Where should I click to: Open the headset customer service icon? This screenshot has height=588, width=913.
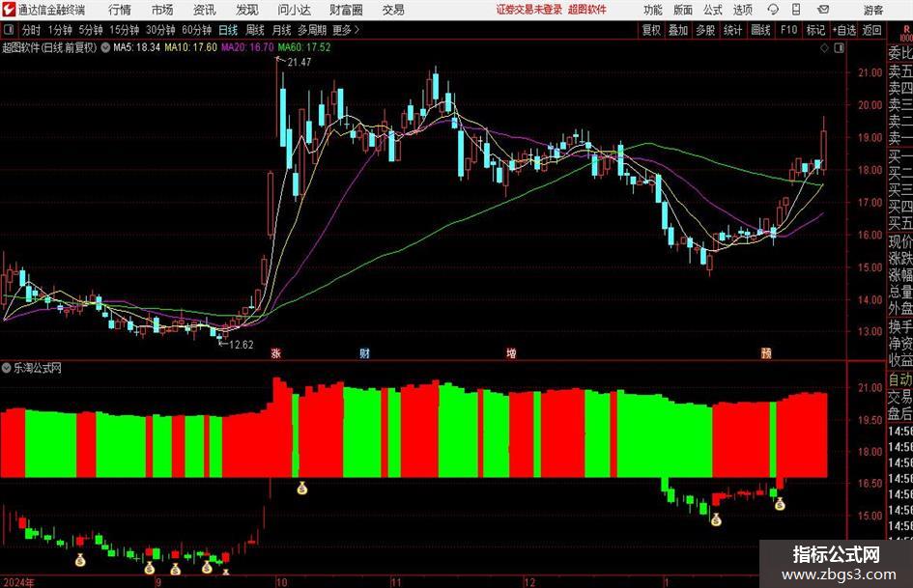pyautogui.click(x=773, y=10)
